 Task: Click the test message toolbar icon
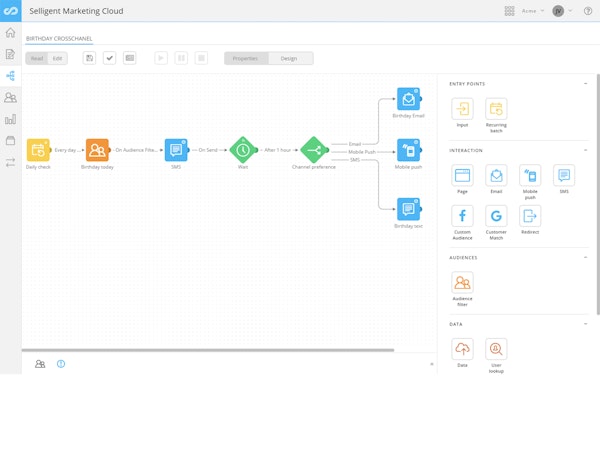[x=130, y=58]
